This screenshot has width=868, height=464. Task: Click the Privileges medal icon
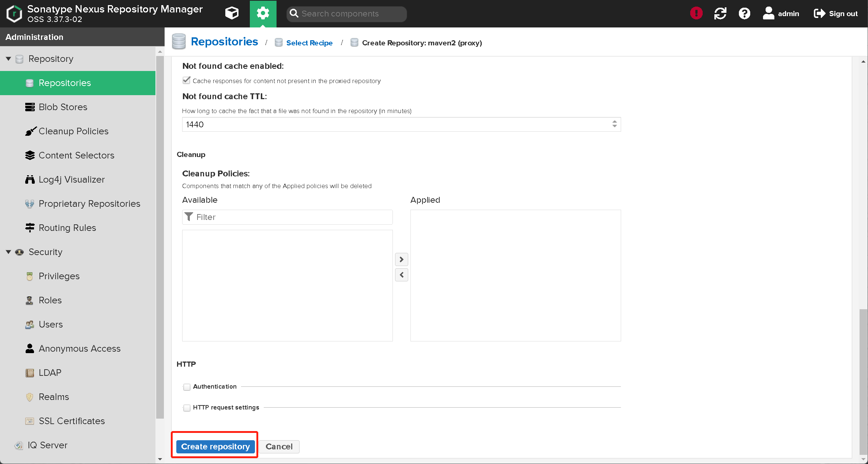pos(30,276)
